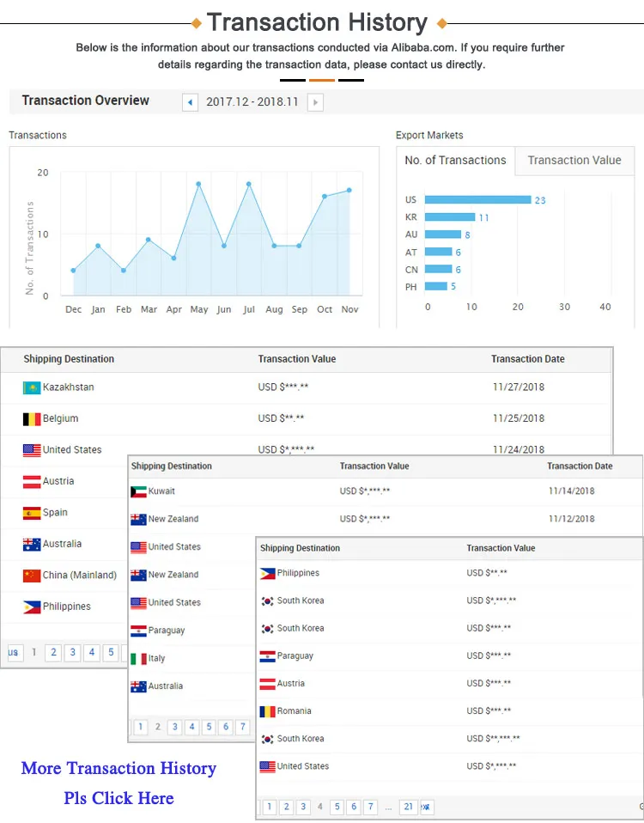644x823 pixels.
Task: Click the May data point on the chart
Action: point(198,184)
